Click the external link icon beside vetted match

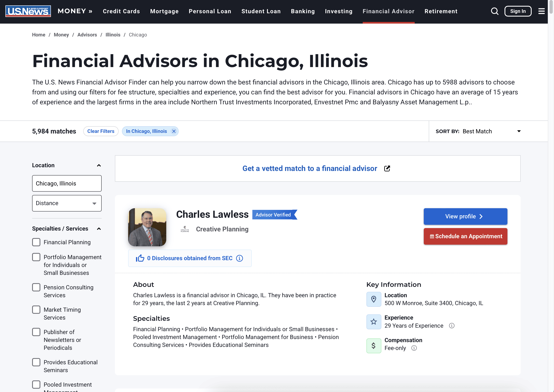coord(387,168)
